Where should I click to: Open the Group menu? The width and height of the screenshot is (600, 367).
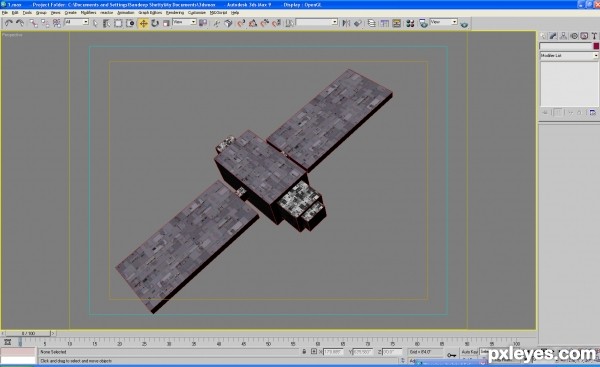pyautogui.click(x=41, y=13)
